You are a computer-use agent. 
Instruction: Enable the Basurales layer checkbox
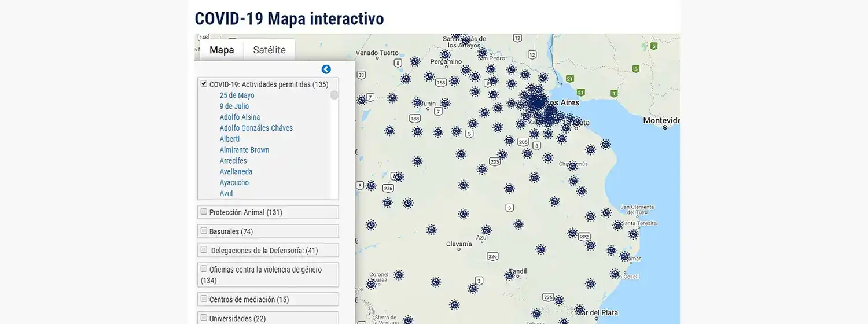point(204,230)
